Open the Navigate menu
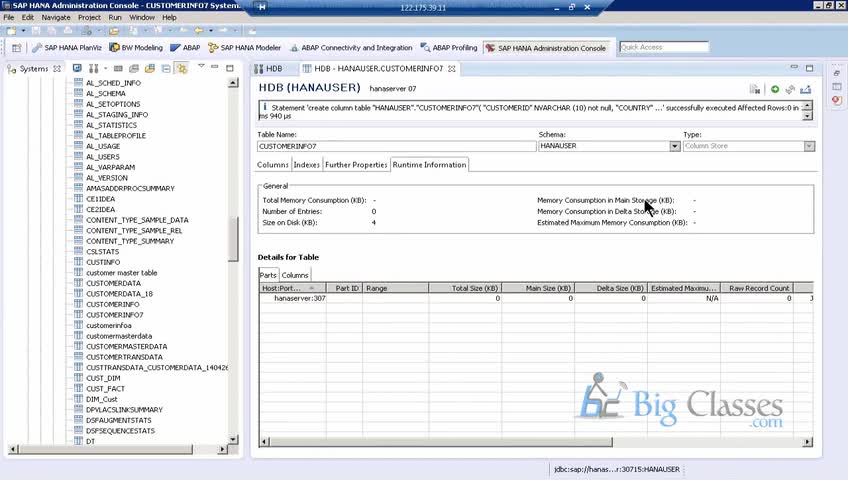This screenshot has height=480, width=848. click(x=56, y=17)
